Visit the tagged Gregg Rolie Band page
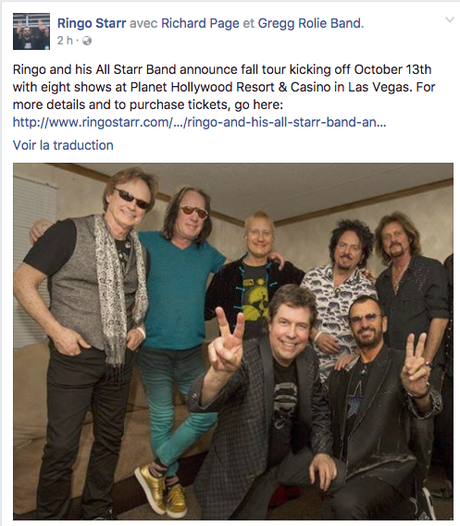The height and width of the screenshot is (526, 460). coord(311,23)
